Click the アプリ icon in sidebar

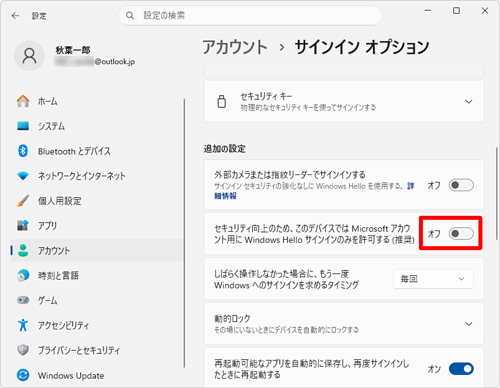point(23,226)
